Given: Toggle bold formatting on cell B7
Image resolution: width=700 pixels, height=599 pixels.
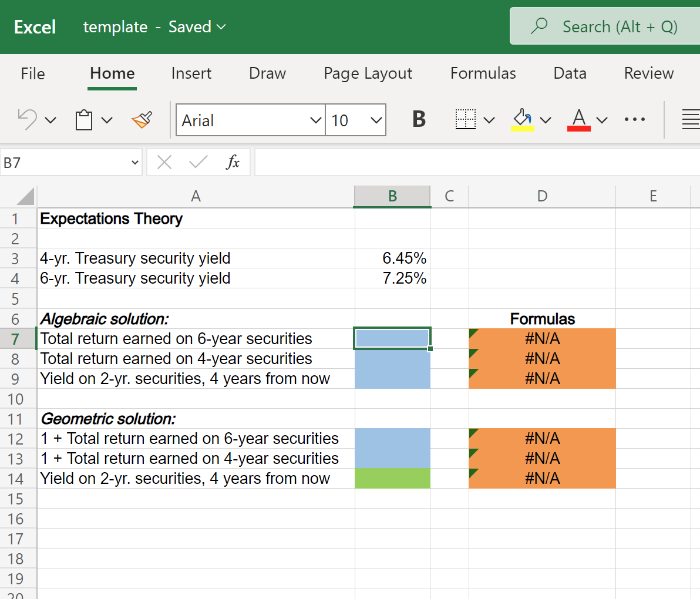Looking at the screenshot, I should [418, 119].
